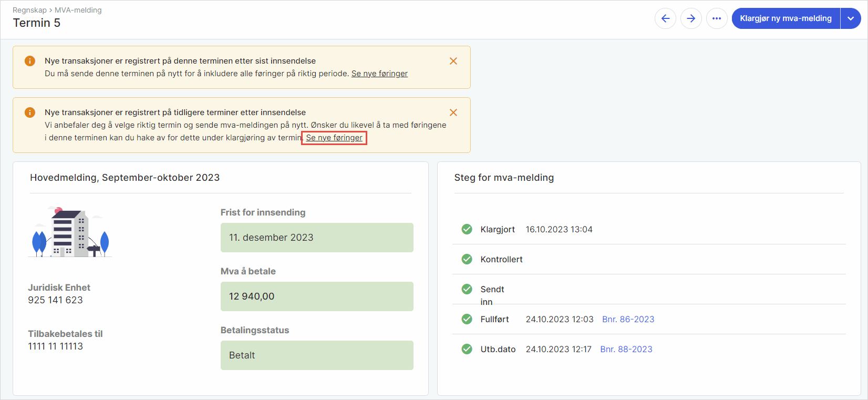Screen dimensions: 868x400
Task: Open voucher Bnr. 86-2023
Action: pyautogui.click(x=628, y=319)
